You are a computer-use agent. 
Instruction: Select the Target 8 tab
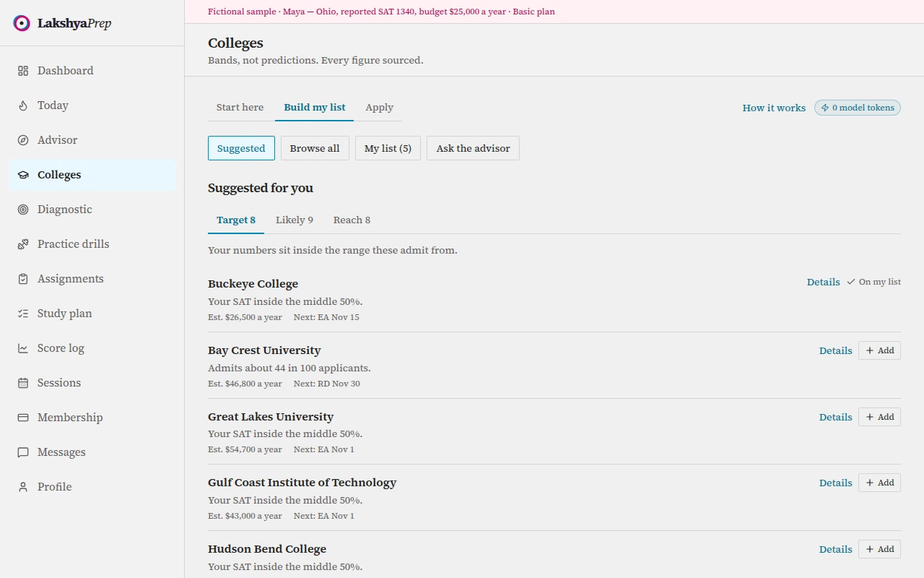[x=236, y=220]
